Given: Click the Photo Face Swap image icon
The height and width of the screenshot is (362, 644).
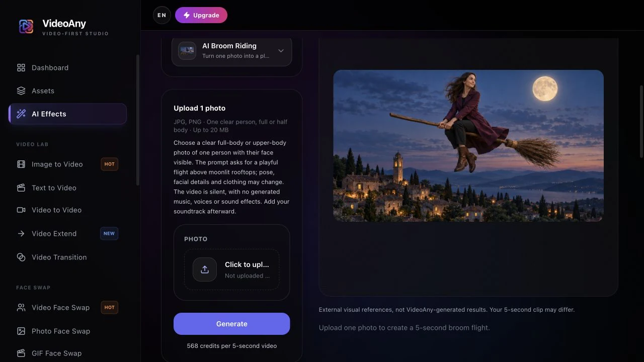Looking at the screenshot, I should tap(21, 331).
